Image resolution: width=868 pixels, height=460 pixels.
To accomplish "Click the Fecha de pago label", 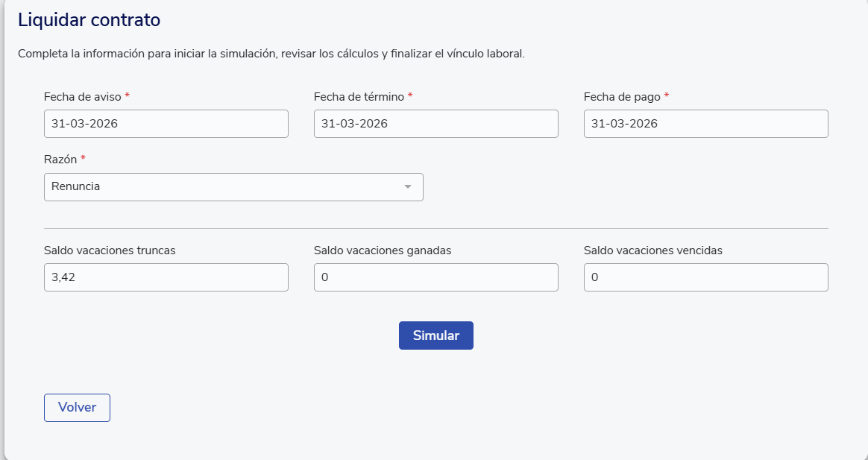I will (x=622, y=97).
